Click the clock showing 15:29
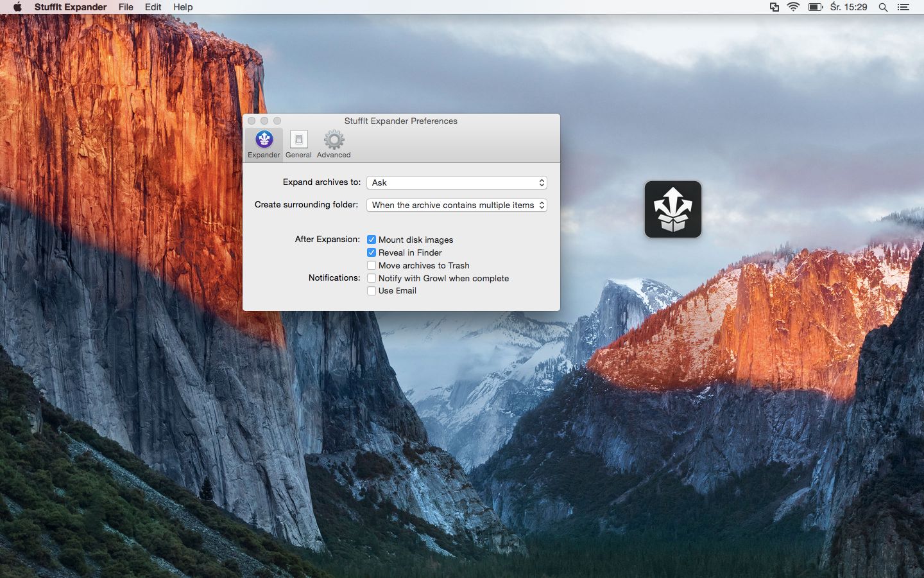This screenshot has width=924, height=578. [x=848, y=7]
